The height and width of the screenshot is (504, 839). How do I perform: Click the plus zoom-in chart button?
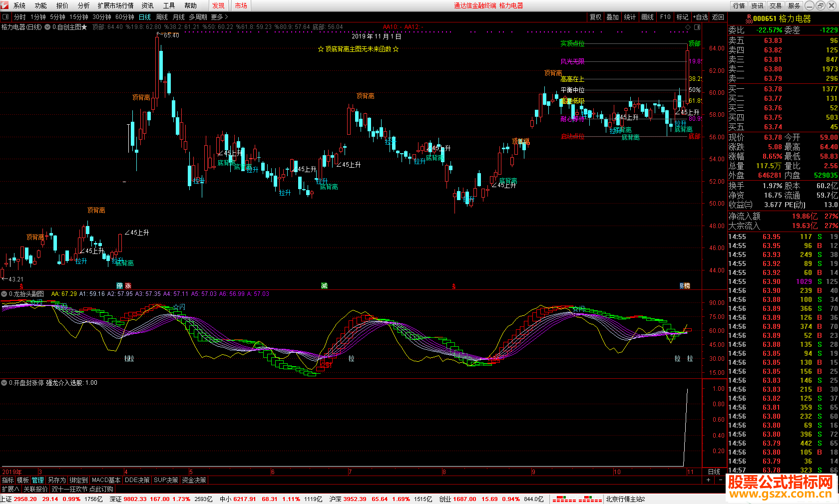point(708,480)
